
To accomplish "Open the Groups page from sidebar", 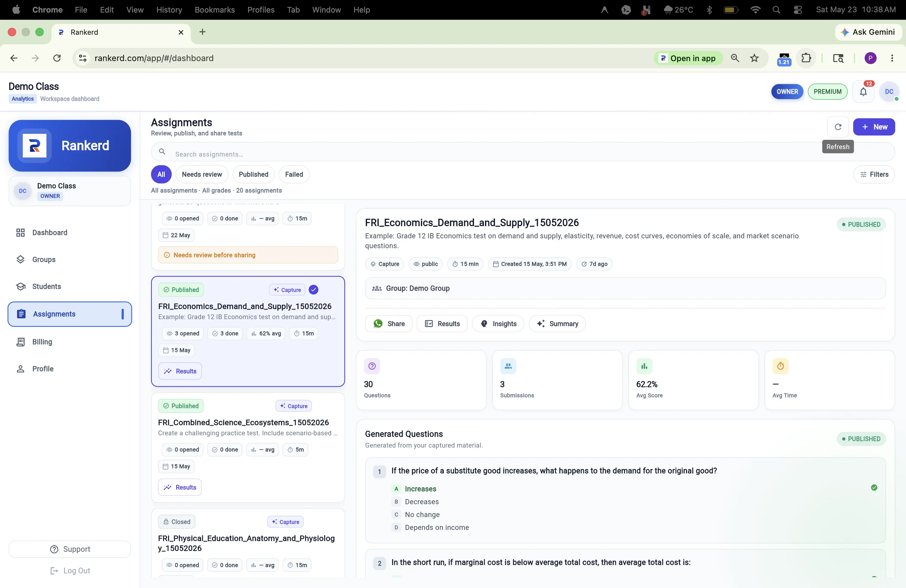I will point(70,259).
